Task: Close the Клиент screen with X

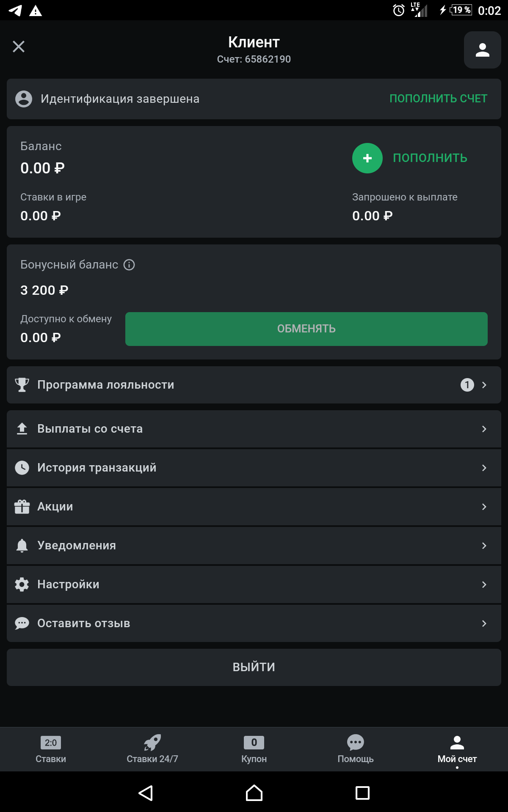Action: click(x=19, y=47)
